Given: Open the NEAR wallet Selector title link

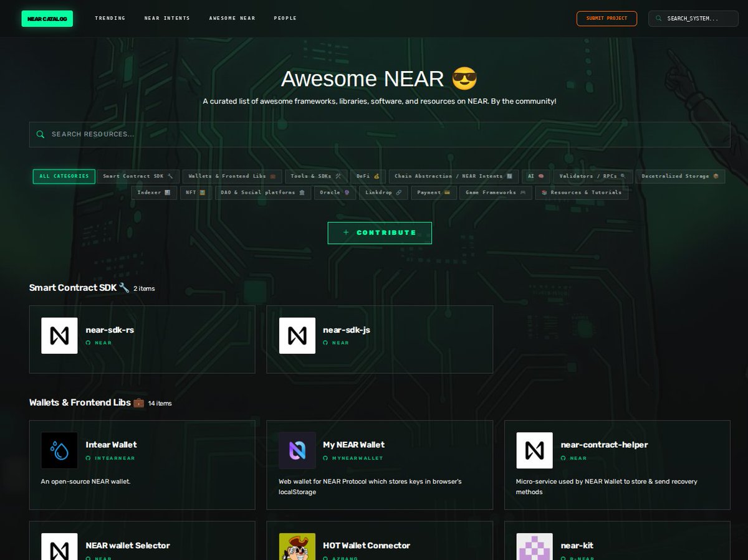Looking at the screenshot, I should tap(128, 546).
